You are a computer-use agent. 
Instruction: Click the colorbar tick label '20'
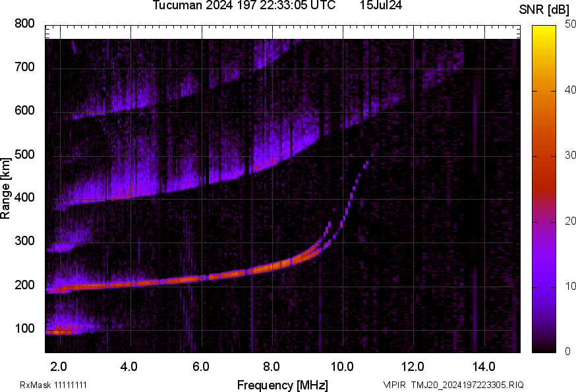[570, 221]
